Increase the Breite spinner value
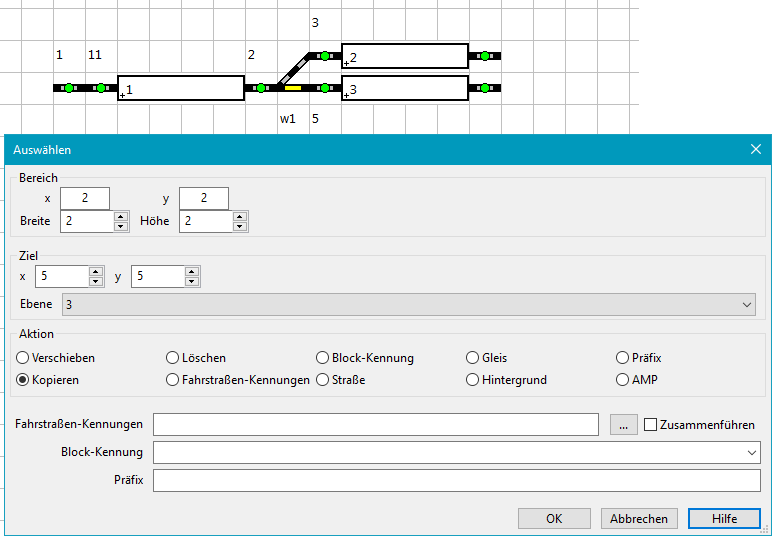778x544 pixels. (121, 216)
